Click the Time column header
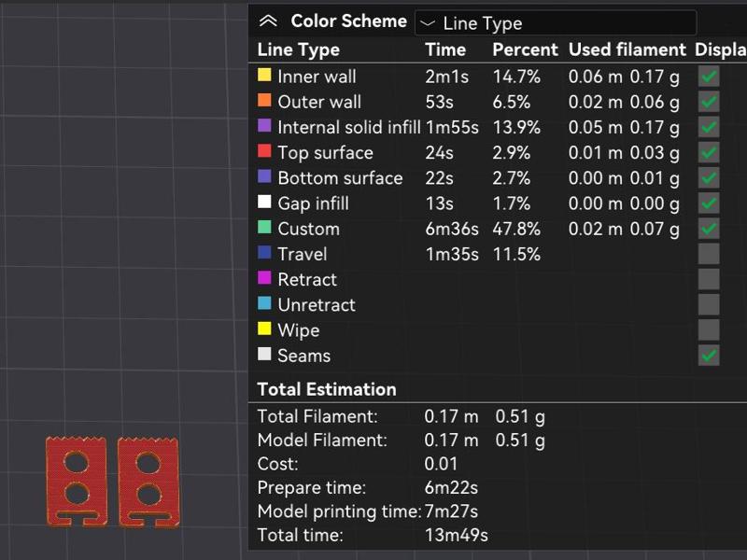747x560 pixels. pos(445,49)
